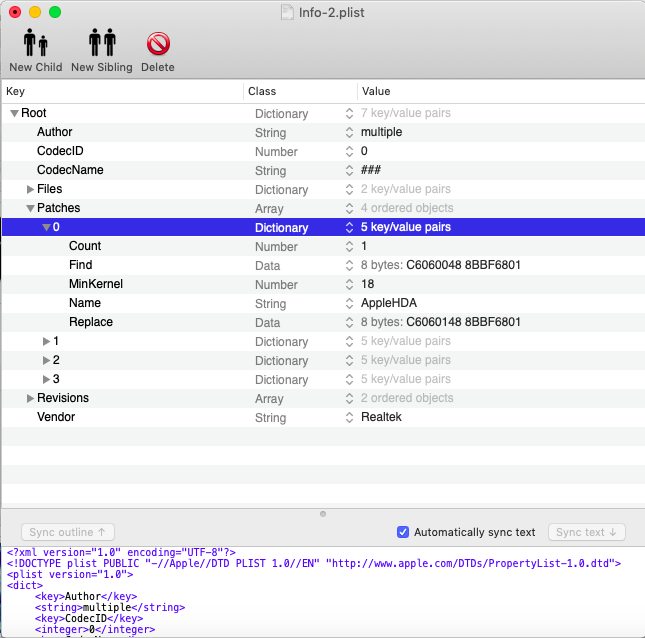Open class popup for selected item 0
Image resolution: width=645 pixels, height=638 pixels.
pyautogui.click(x=349, y=227)
